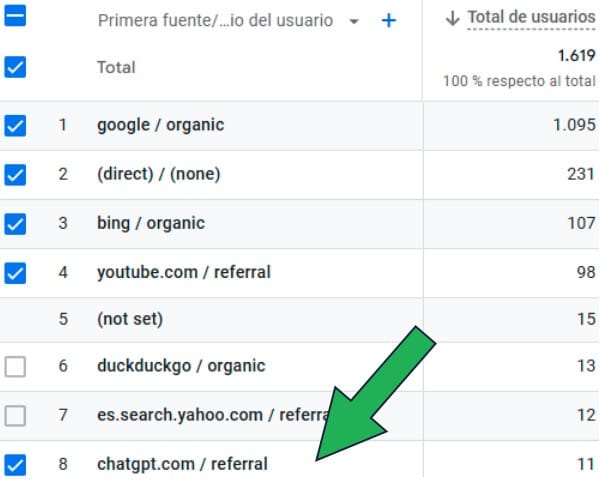This screenshot has height=481, width=600.
Task: Deselect the (direct) / (none) row checkbox
Action: coord(15,174)
